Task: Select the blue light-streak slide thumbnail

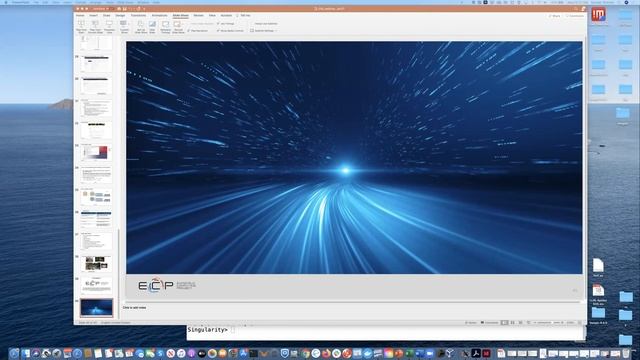Action: (x=96, y=308)
